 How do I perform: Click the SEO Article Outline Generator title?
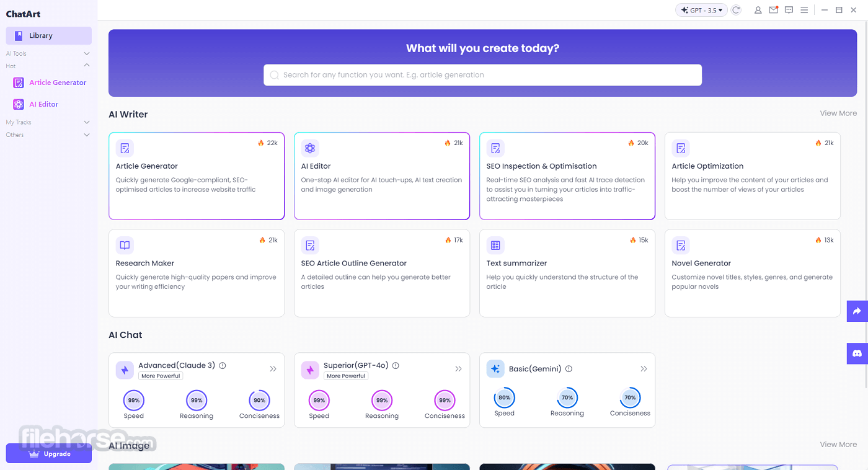coord(354,264)
